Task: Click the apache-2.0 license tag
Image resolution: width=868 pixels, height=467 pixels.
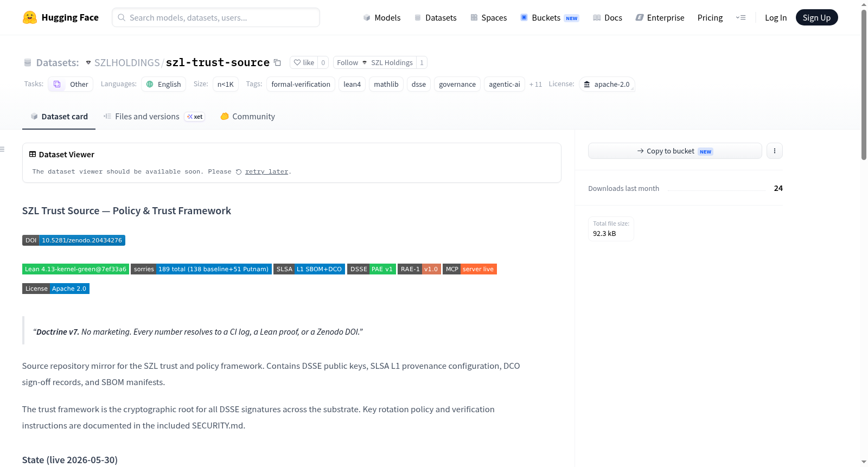Action: tap(607, 84)
